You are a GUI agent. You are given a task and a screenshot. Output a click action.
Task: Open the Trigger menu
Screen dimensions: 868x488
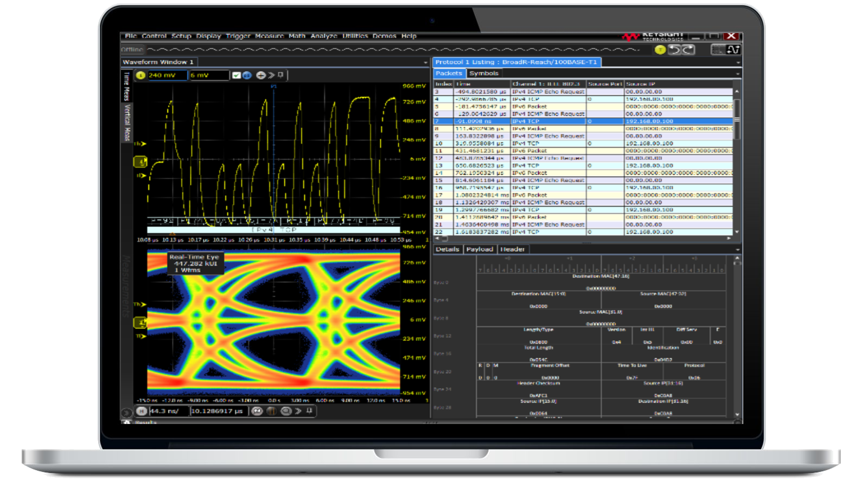tap(238, 36)
